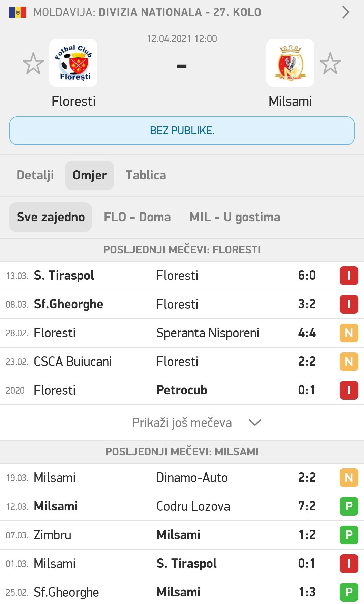
Task: Tap the Floresti club logo
Action: click(73, 63)
